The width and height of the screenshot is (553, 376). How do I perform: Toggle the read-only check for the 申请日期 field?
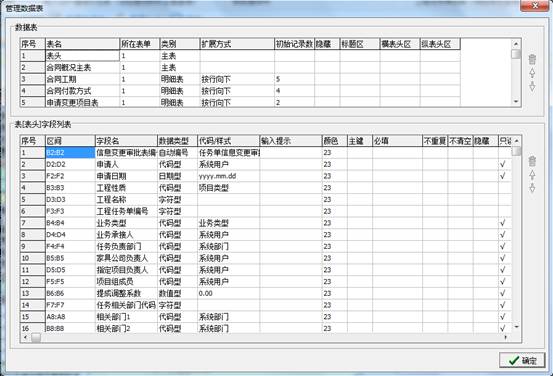503,176
